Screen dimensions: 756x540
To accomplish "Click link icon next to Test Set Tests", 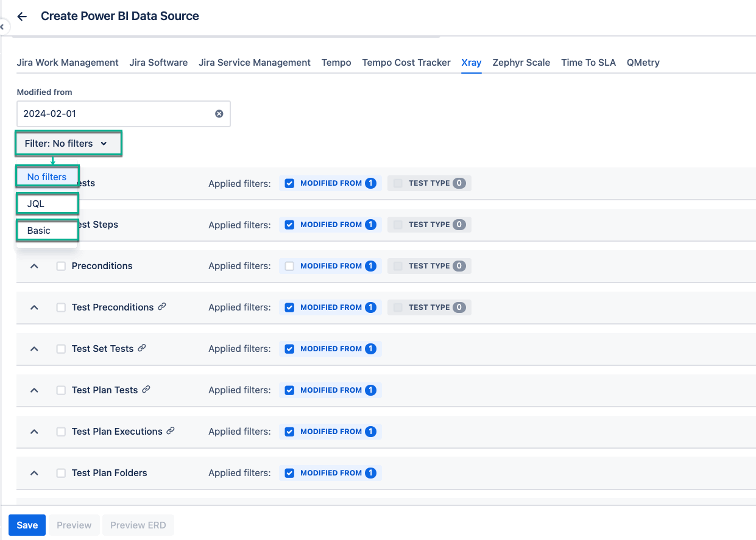I will click(142, 348).
